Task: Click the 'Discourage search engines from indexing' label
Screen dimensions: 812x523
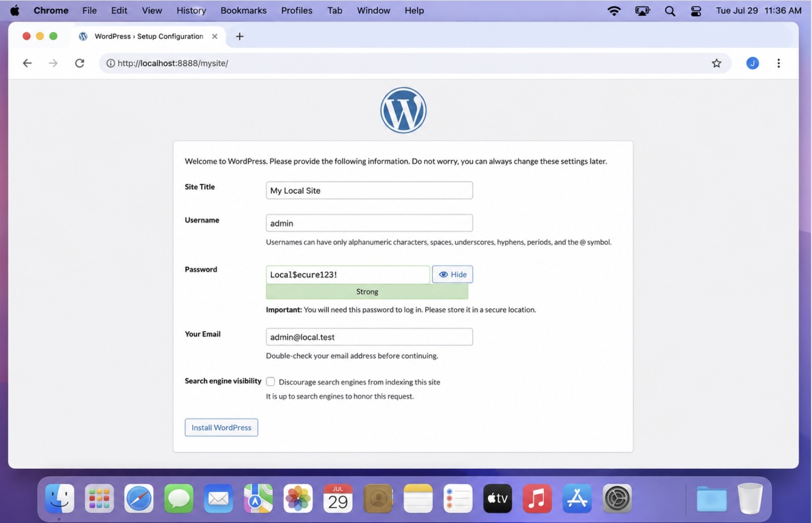Action: click(360, 382)
